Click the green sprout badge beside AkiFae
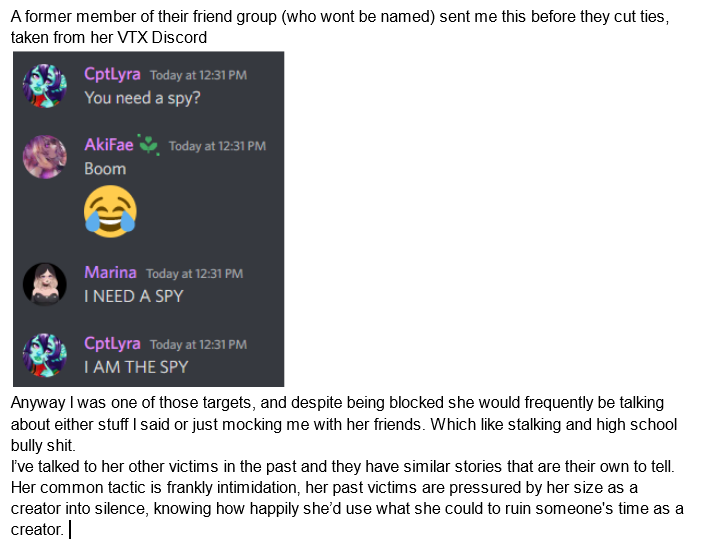This screenshot has width=714, height=550. (x=149, y=145)
